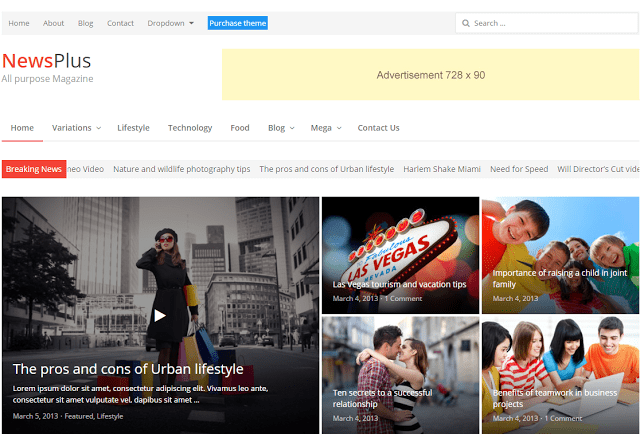Select the Food menu item

coord(240,128)
